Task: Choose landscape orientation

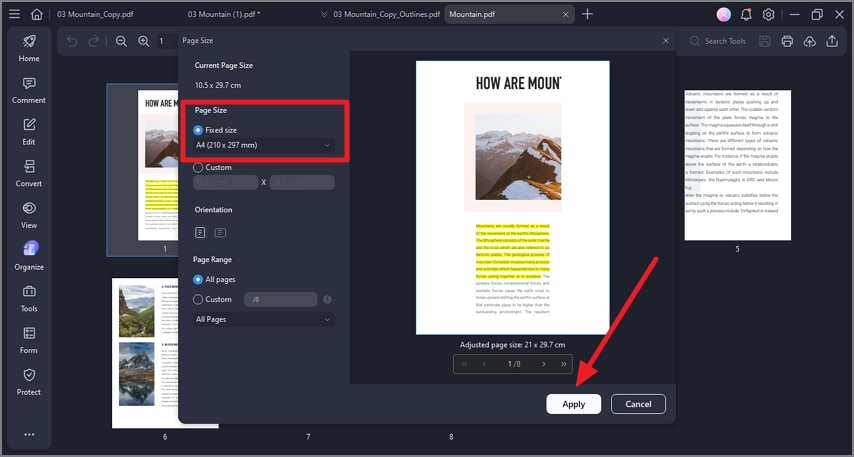Action: click(x=220, y=233)
